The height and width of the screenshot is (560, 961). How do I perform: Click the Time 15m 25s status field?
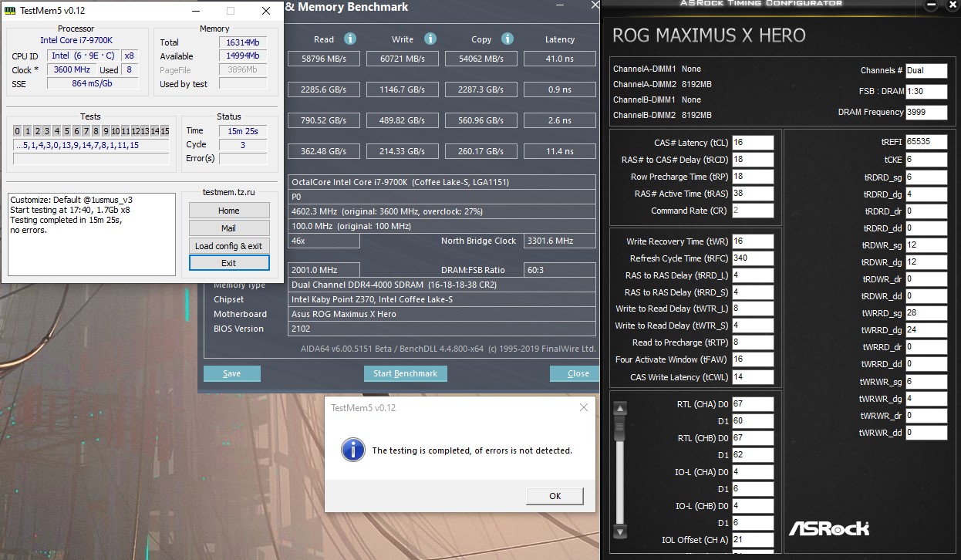click(x=243, y=131)
